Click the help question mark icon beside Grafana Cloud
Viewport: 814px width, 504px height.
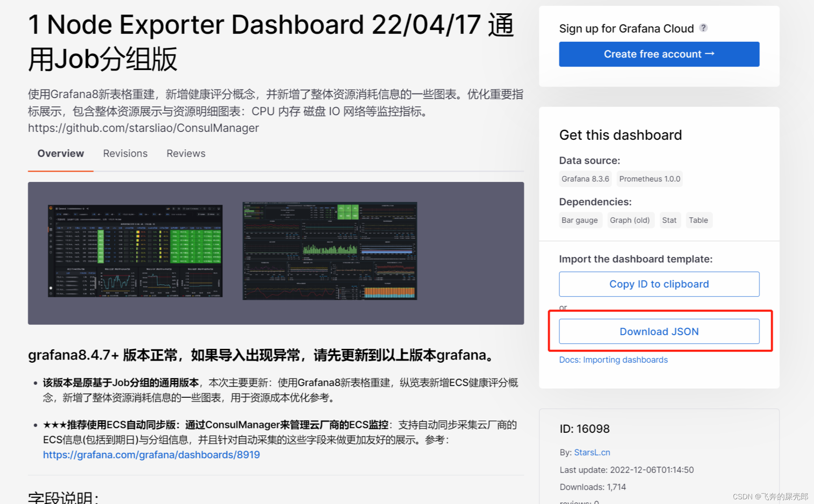click(703, 28)
